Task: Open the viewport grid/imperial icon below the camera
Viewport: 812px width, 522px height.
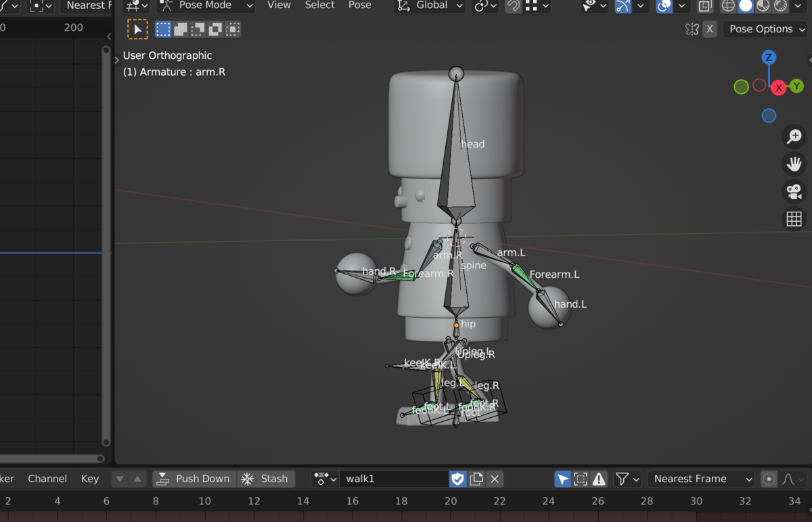Action: tap(794, 218)
